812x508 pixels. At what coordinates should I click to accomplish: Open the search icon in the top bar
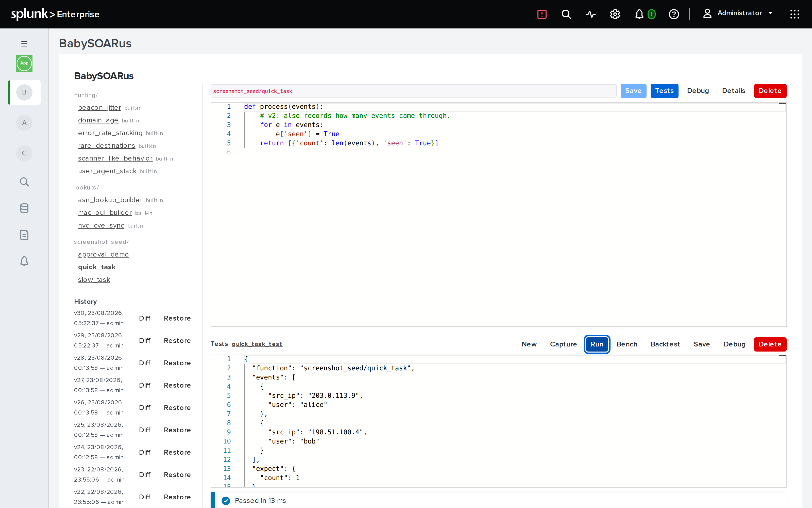tap(566, 14)
